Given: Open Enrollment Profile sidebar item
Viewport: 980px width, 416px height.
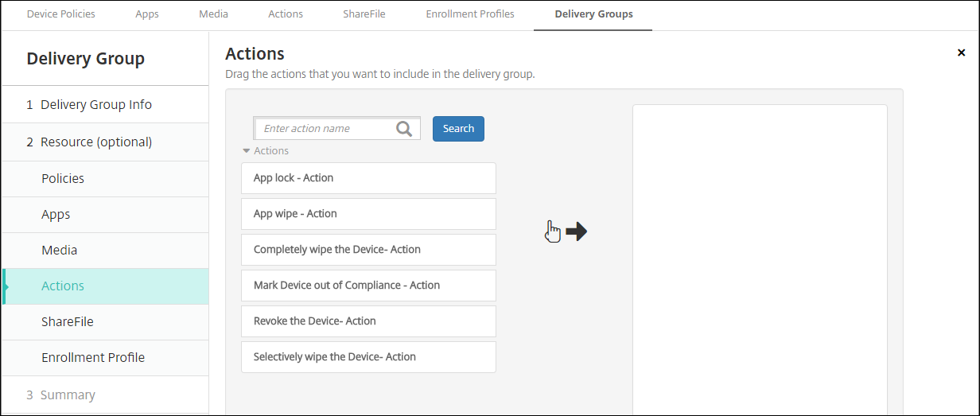Looking at the screenshot, I should click(x=93, y=358).
